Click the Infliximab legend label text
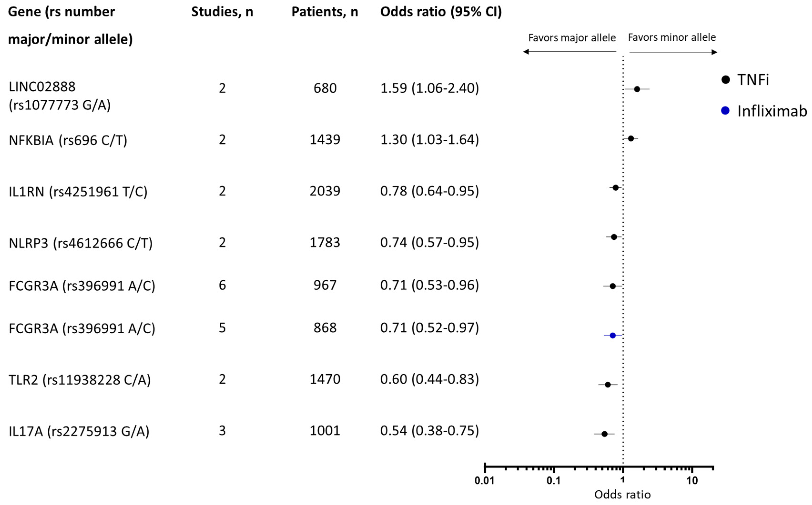Viewport: 812px width, 505px height. coord(772,111)
